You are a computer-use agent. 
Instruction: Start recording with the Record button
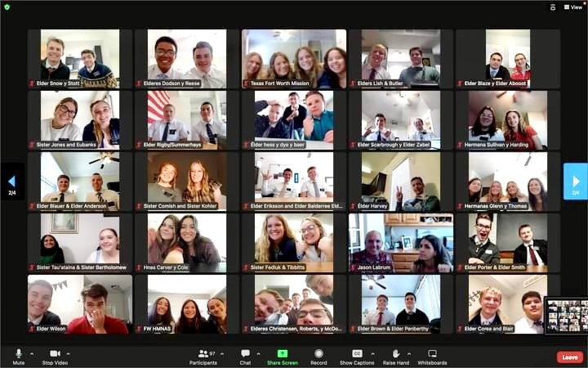click(318, 357)
